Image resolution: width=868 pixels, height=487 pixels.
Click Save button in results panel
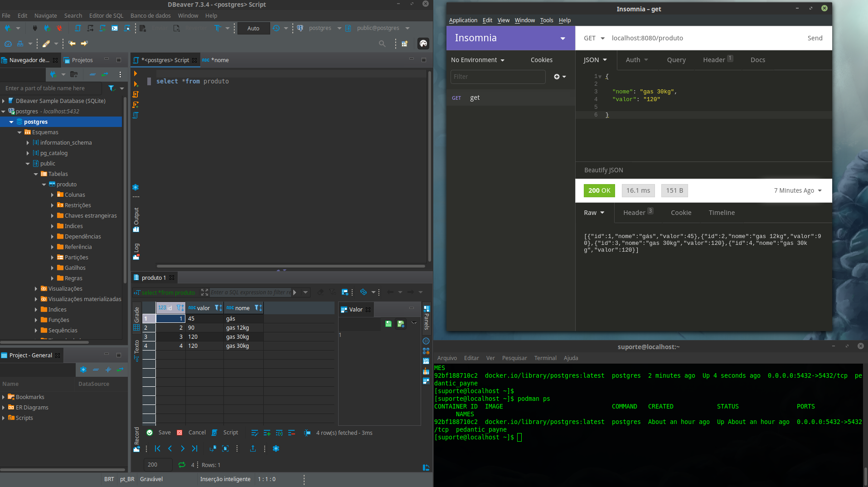pyautogui.click(x=159, y=433)
